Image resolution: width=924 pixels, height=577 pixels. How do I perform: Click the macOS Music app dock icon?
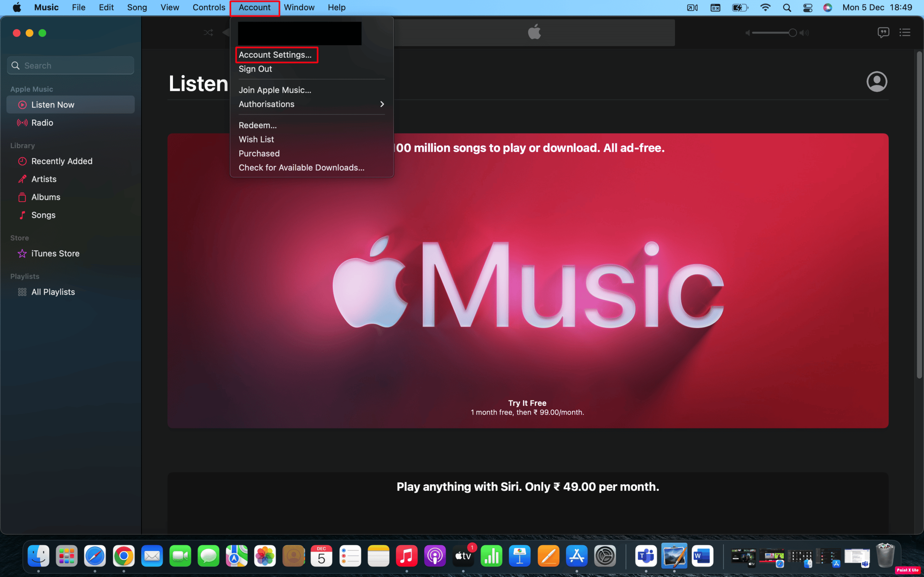406,557
